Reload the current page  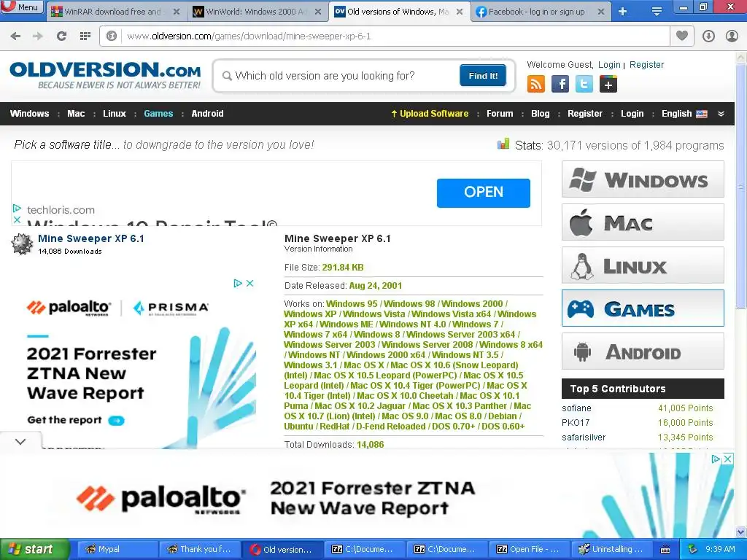(61, 36)
